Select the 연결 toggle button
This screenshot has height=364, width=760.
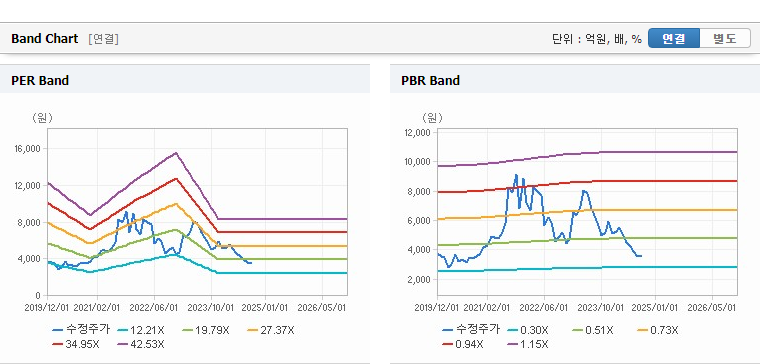click(674, 38)
